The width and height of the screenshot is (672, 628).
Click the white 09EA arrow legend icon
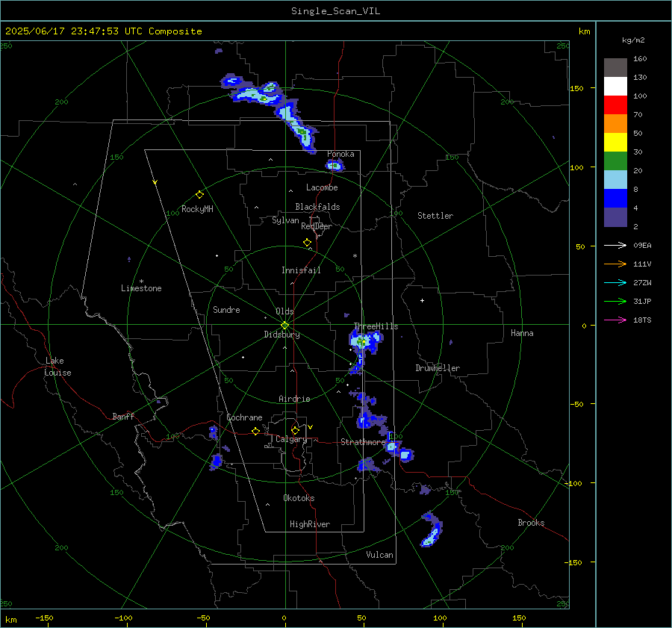pos(615,245)
